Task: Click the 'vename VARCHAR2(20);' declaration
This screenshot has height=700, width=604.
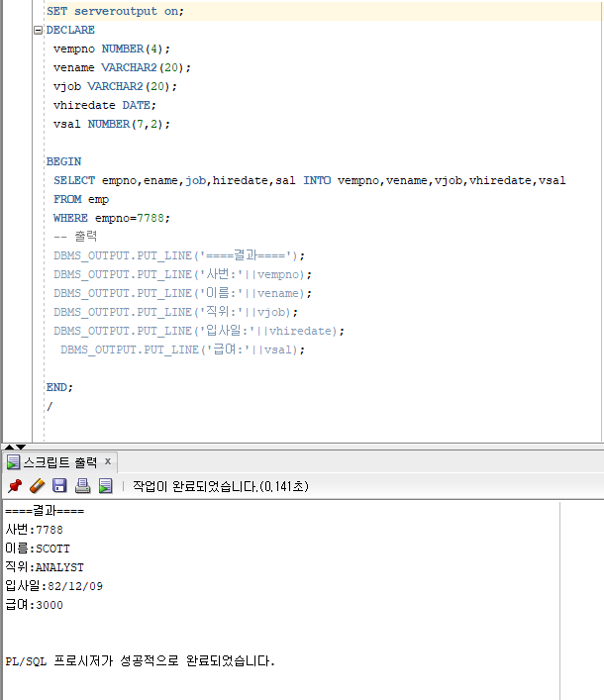Action: click(x=122, y=67)
